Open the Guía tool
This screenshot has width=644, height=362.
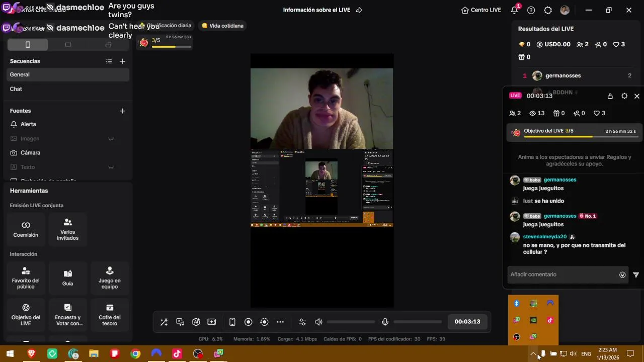coord(67,278)
